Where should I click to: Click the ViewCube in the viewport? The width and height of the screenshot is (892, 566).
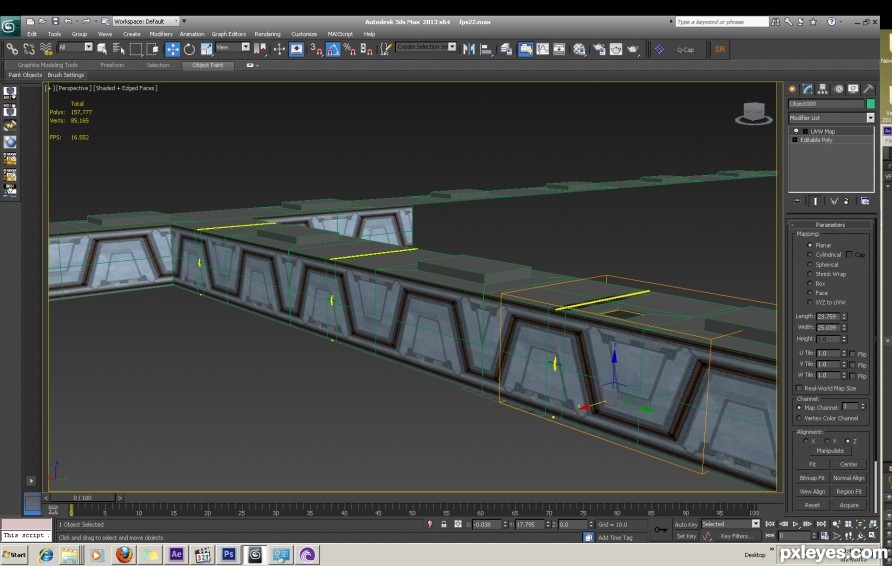point(754,113)
